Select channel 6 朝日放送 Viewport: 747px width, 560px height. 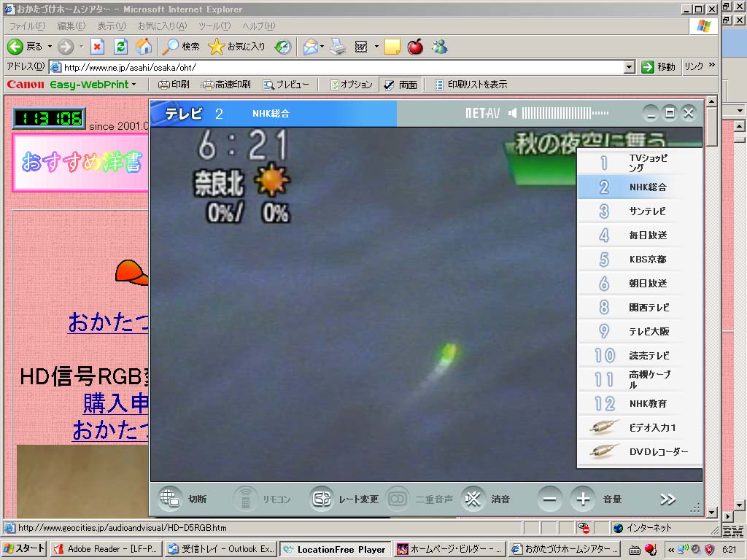[x=640, y=284]
